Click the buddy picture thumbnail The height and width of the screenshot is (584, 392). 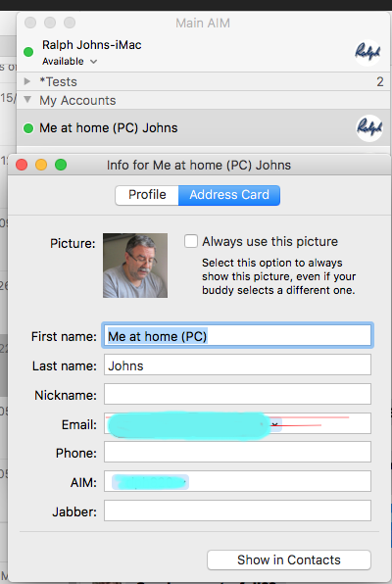[135, 266]
